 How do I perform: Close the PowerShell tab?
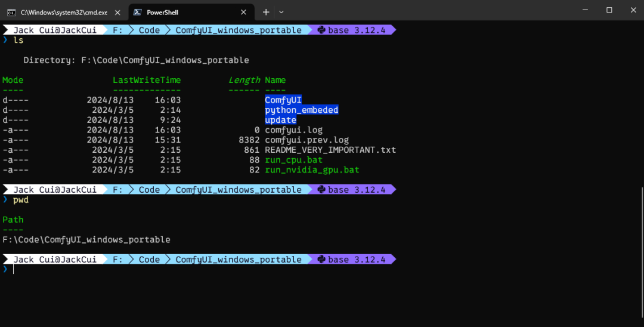[243, 12]
